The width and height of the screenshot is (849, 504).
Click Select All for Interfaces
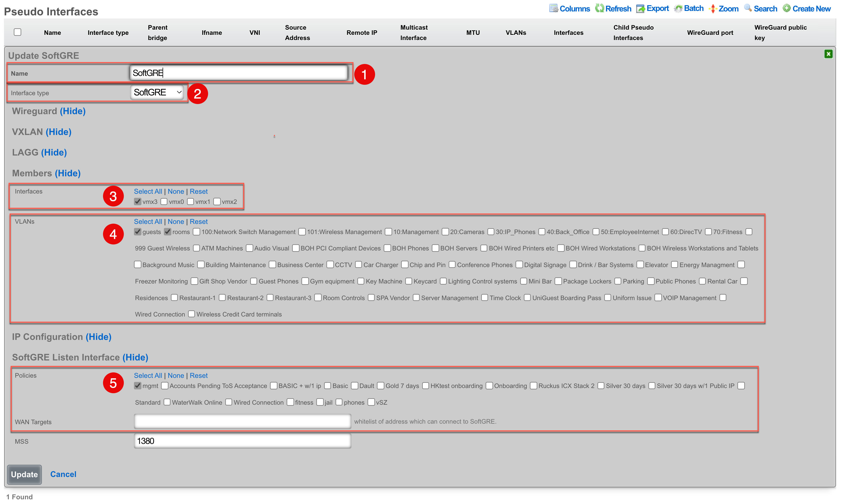tap(148, 192)
